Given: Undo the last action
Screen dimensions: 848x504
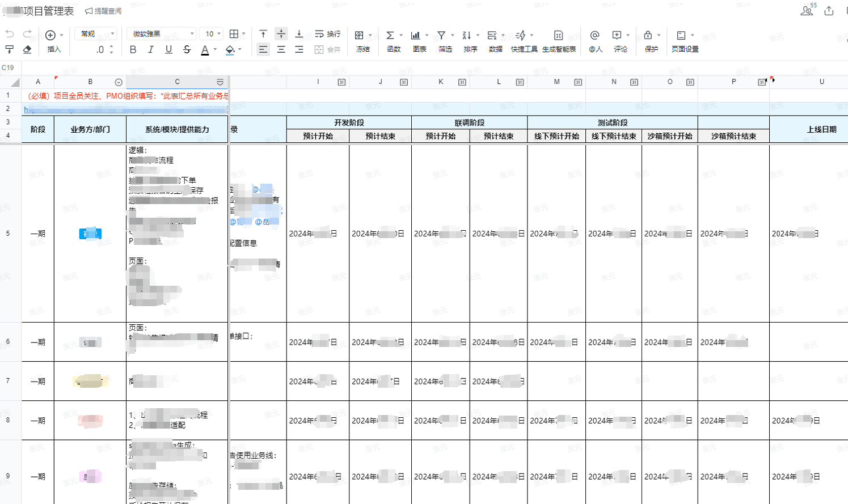Looking at the screenshot, I should [9, 34].
